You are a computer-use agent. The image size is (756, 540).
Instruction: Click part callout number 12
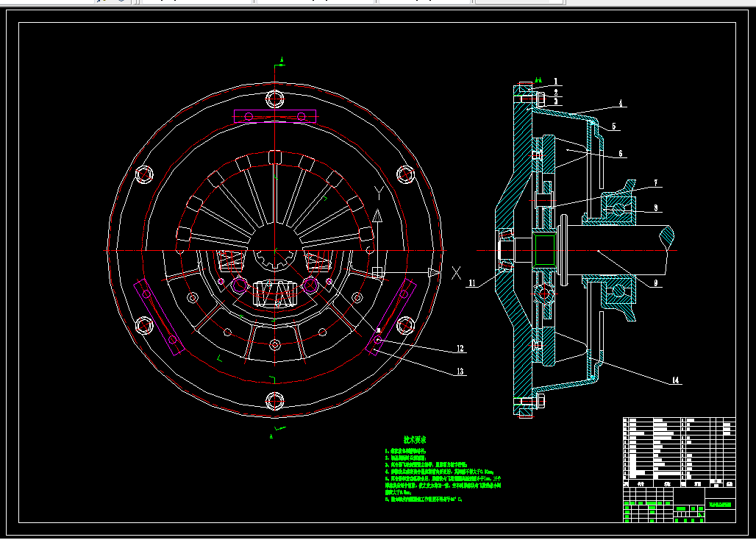(460, 348)
